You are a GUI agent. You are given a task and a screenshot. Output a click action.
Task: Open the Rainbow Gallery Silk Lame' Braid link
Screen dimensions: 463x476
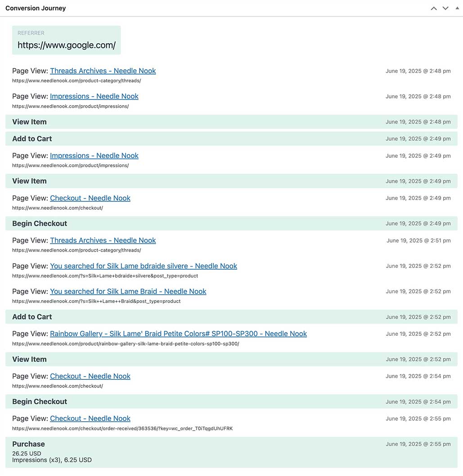point(178,334)
